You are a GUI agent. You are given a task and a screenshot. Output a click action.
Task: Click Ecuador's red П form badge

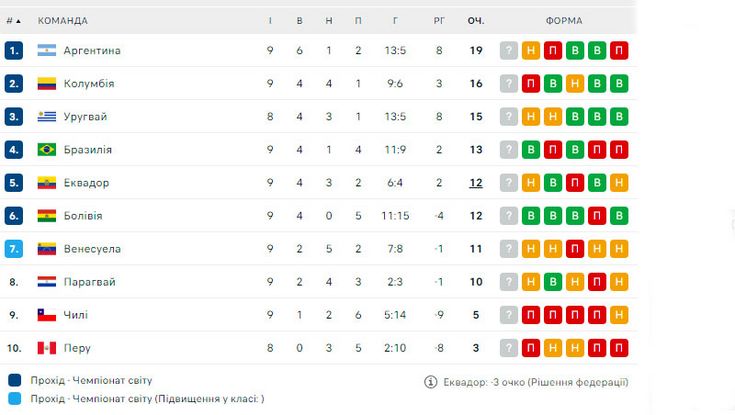tap(575, 183)
